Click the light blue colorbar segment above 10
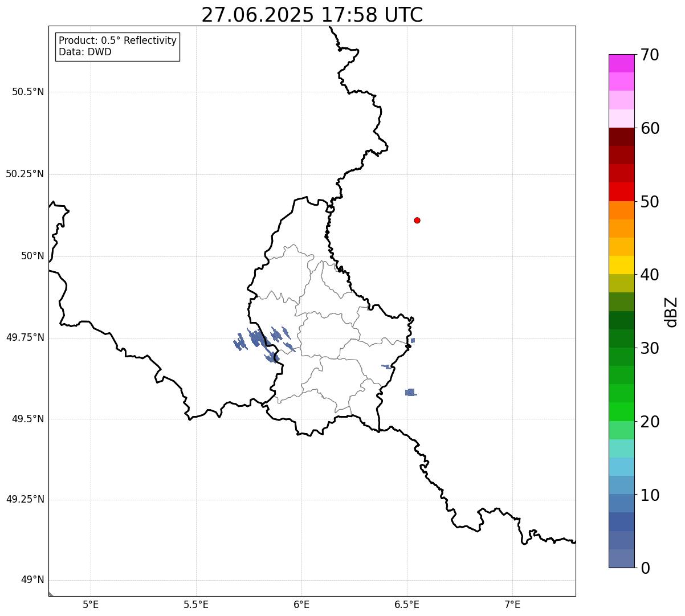685x616 pixels. 622,485
